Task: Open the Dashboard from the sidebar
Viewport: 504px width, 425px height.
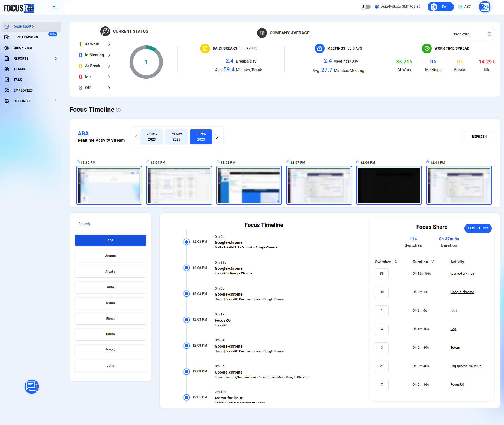Action: (x=23, y=26)
